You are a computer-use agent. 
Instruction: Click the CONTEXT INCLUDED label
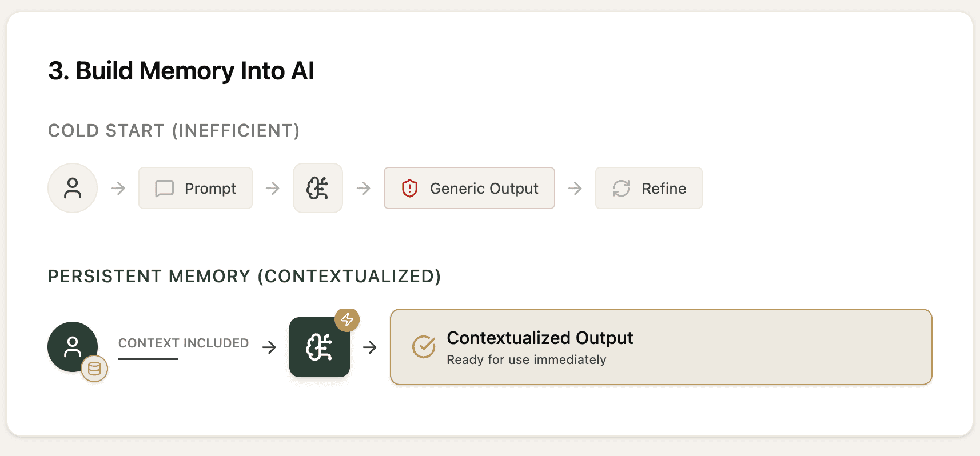[184, 343]
